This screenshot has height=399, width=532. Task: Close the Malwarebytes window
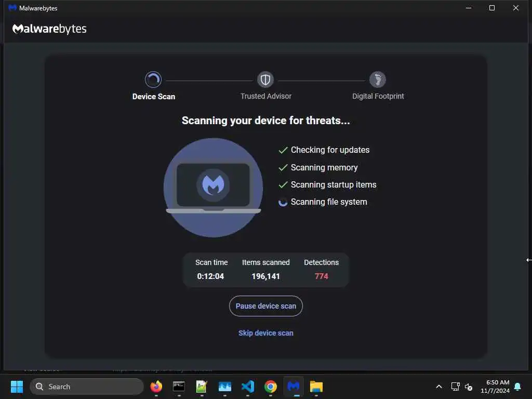click(x=516, y=8)
